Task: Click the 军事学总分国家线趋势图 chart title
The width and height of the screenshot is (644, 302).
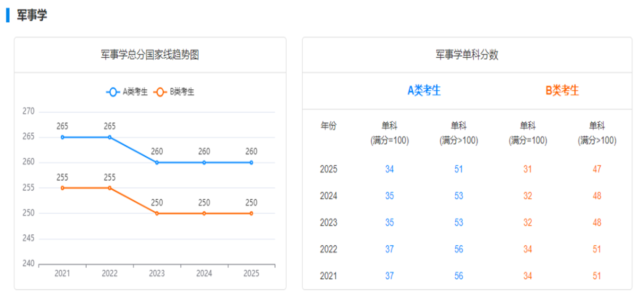Action: 150,55
